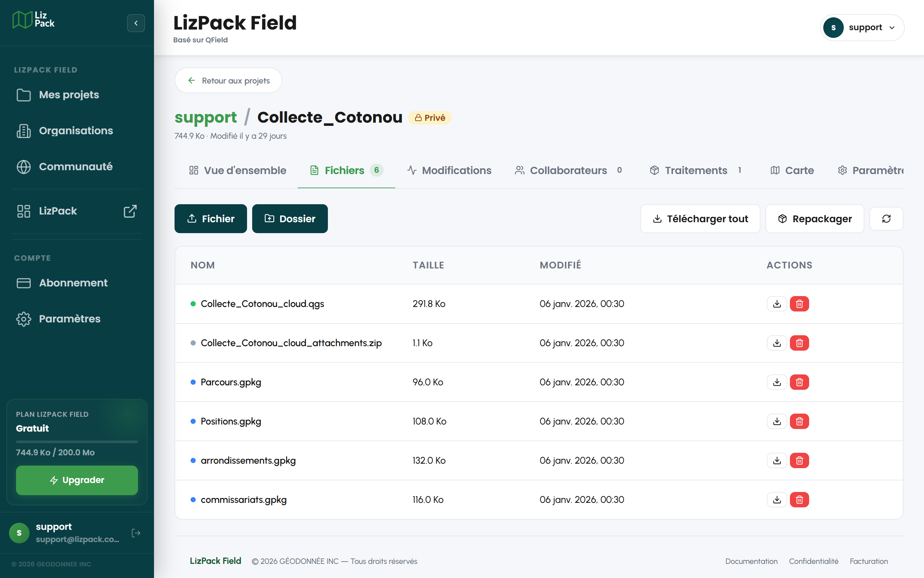Click the Privé badge
Screen dimensions: 924x578
[430, 118]
